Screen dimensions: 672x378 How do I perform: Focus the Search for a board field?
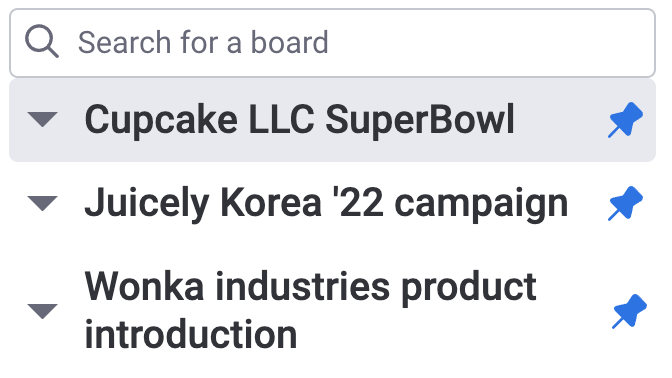tap(333, 42)
